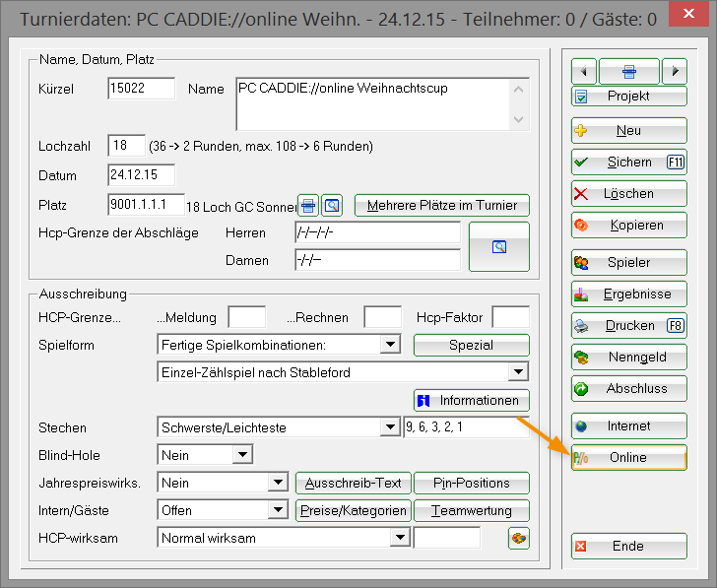Open Ergebnisse results entry
Image resolution: width=717 pixels, height=588 pixels.
click(628, 294)
